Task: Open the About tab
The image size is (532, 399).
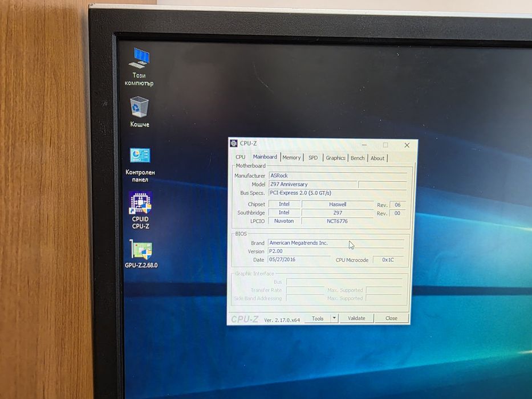Action: click(377, 158)
